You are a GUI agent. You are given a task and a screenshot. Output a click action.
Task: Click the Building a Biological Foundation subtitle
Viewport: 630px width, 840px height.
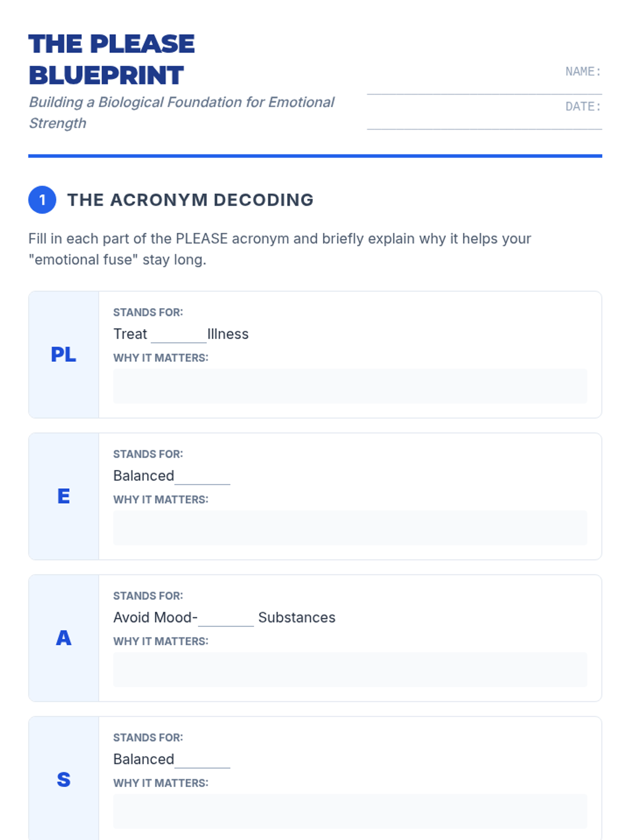pyautogui.click(x=181, y=112)
